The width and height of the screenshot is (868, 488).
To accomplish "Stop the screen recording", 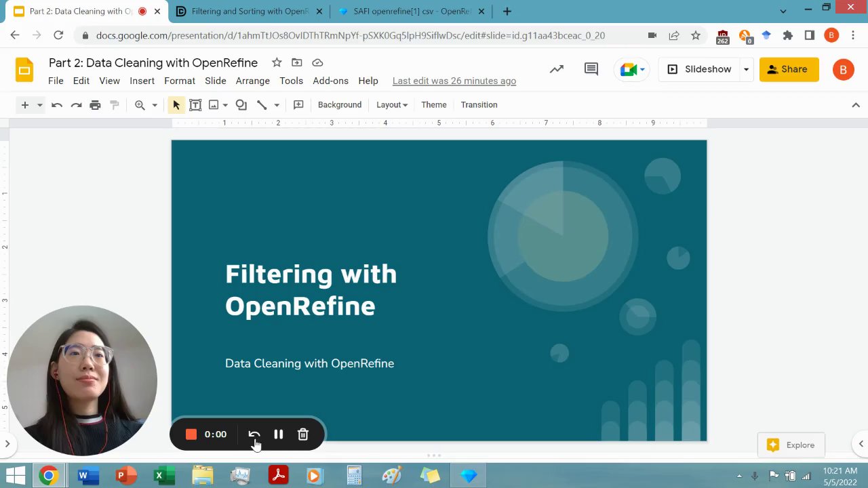I will point(191,434).
